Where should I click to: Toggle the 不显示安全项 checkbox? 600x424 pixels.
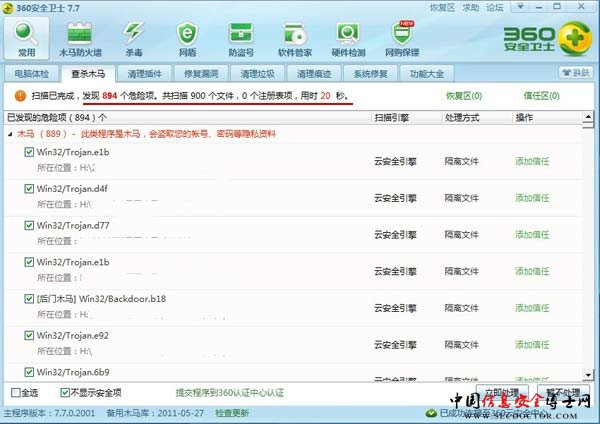point(65,393)
